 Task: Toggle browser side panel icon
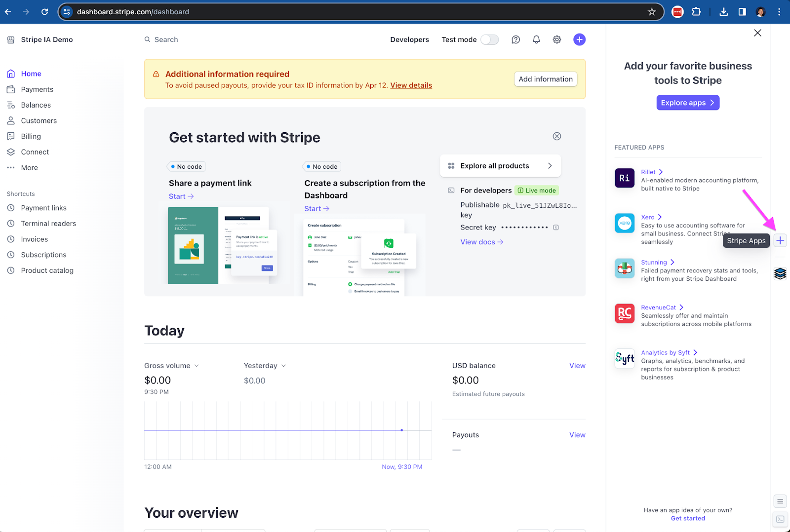click(x=742, y=12)
